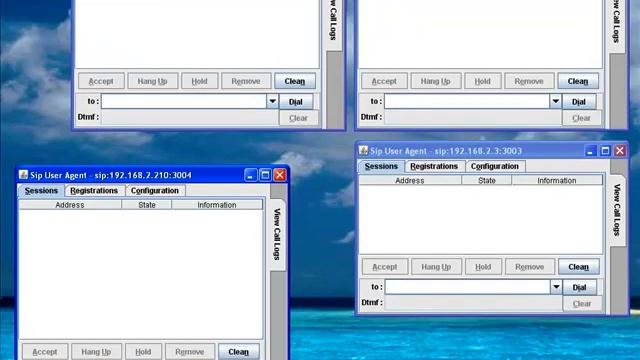Click Hold in the 3004 window

tap(143, 351)
